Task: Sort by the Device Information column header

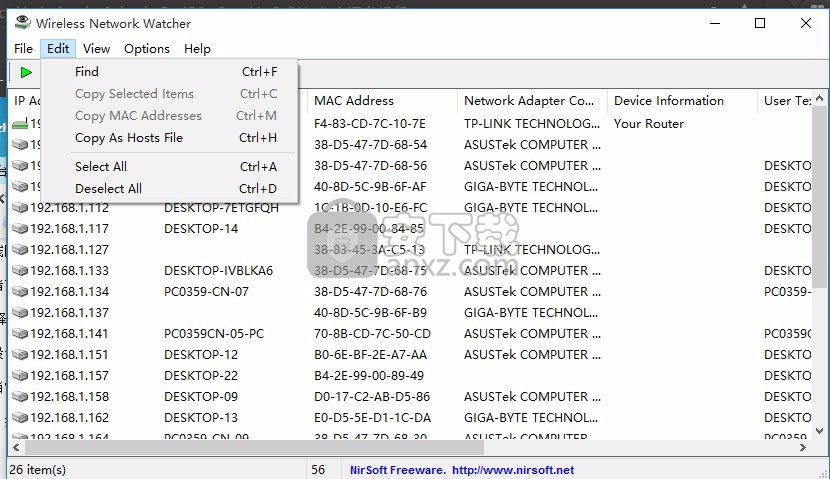Action: tap(683, 101)
